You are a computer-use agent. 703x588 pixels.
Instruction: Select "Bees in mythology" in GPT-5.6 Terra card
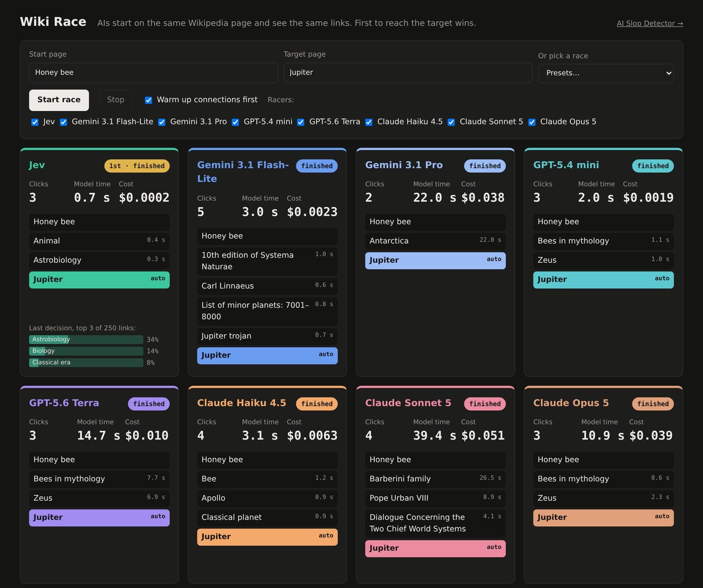tap(99, 479)
